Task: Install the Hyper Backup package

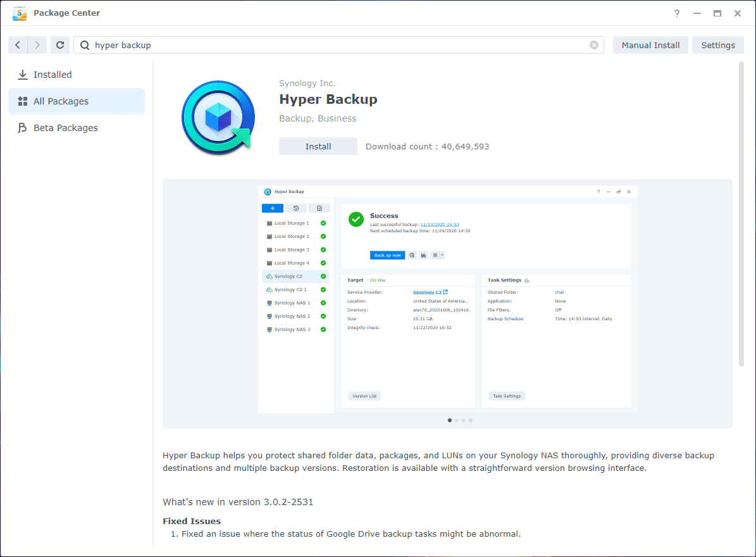Action: pyautogui.click(x=318, y=146)
